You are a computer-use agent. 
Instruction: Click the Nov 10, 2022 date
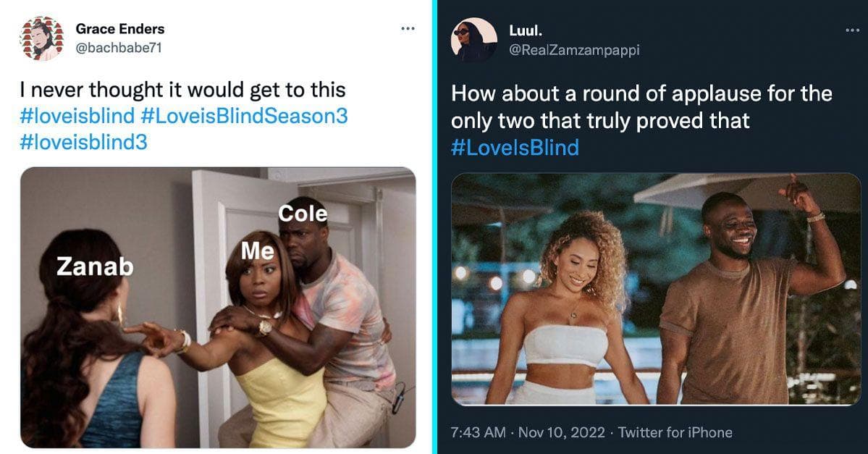coord(561,432)
